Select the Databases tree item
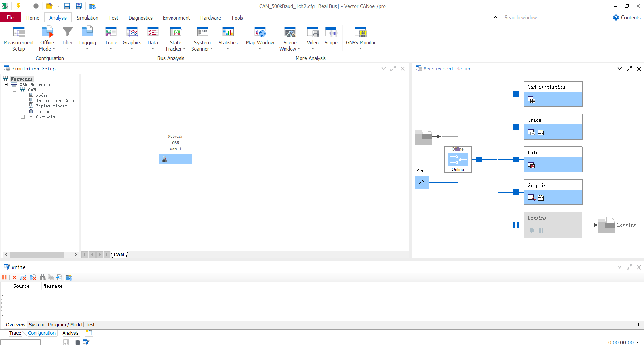Image resolution: width=644 pixels, height=347 pixels. [47, 111]
